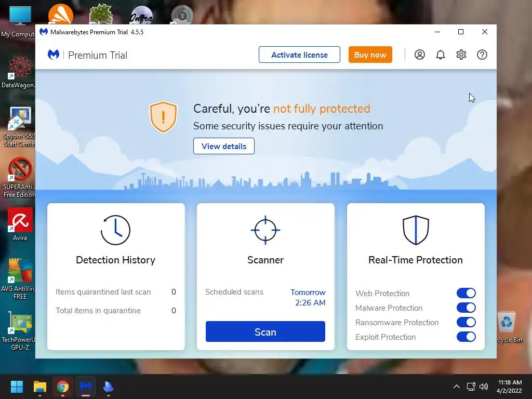Disable Ransomware Protection toggle
Screen dimensions: 532x399
(x=466, y=322)
